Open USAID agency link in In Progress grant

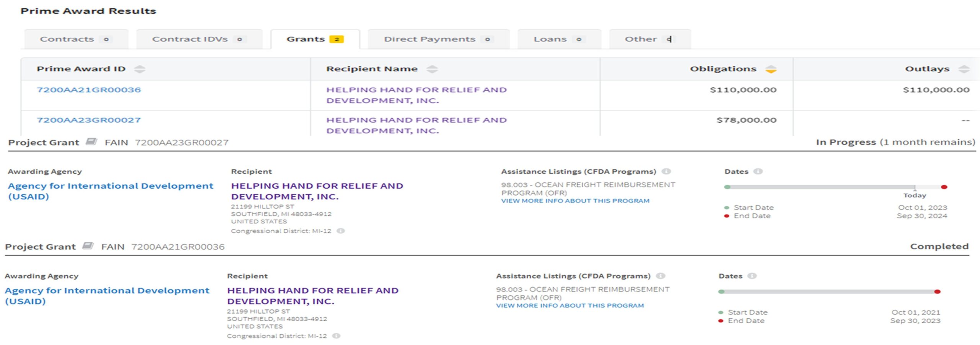point(111,191)
